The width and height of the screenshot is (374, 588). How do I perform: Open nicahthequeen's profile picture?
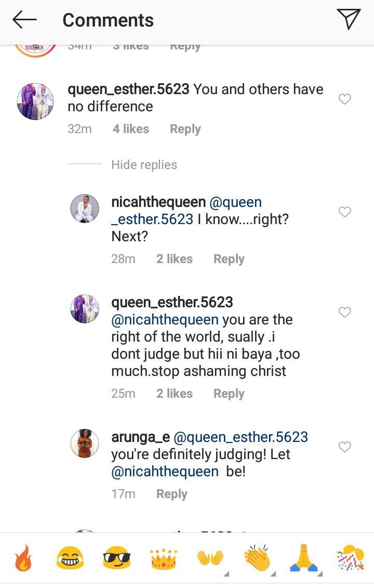click(x=84, y=208)
